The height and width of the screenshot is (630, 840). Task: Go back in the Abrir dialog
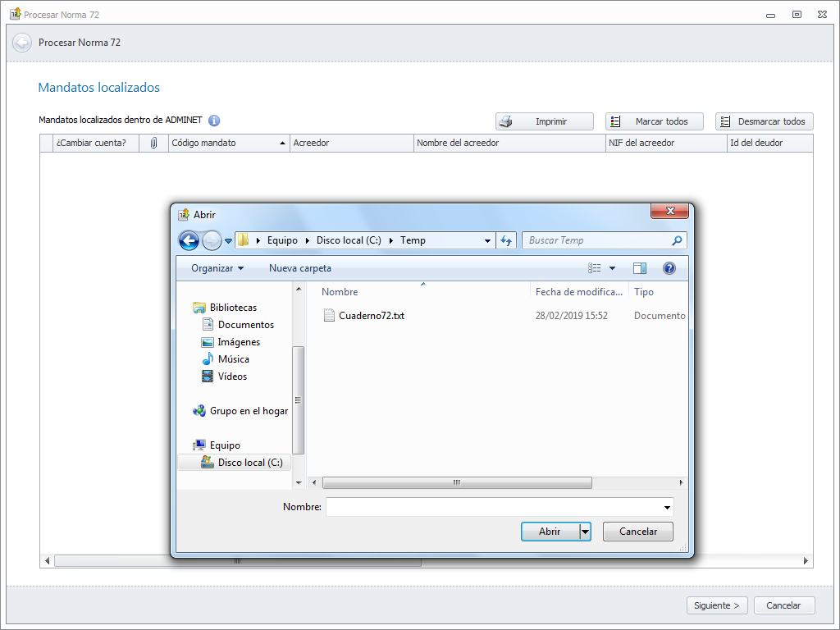(x=189, y=240)
